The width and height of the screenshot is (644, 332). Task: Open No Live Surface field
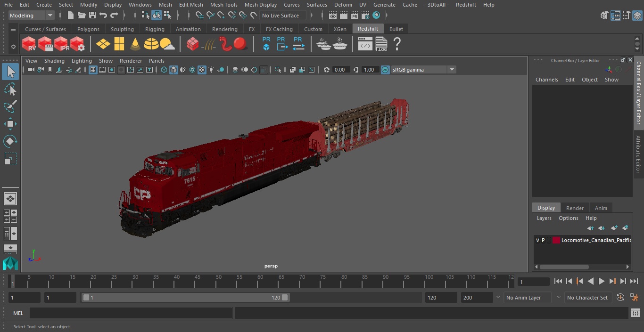pyautogui.click(x=283, y=16)
